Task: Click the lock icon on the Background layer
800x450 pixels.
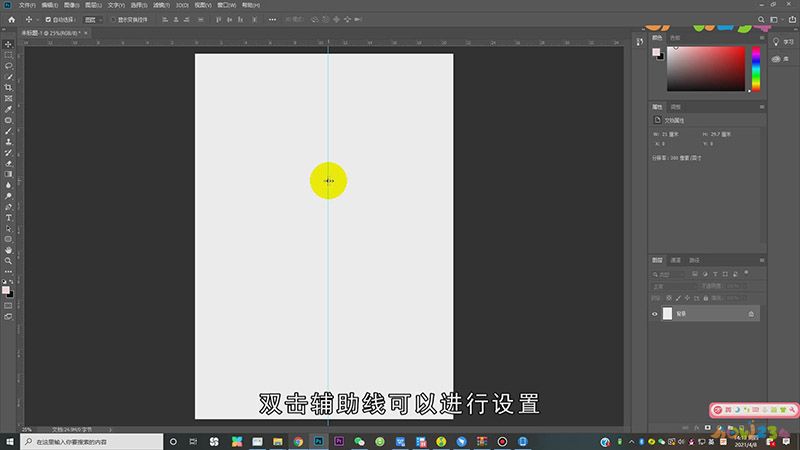Action: pyautogui.click(x=751, y=314)
